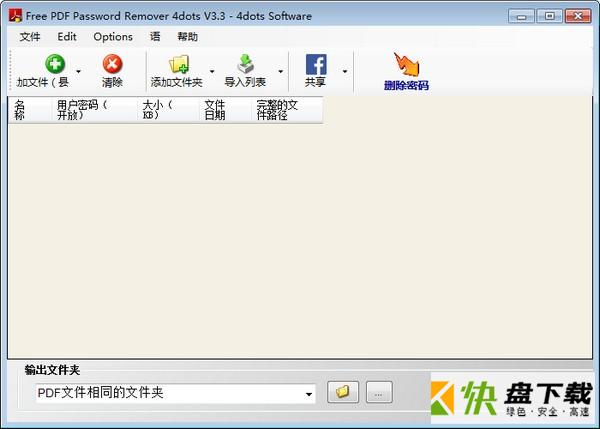600x429 pixels.
Task: Click the yellow folder browse button
Action: pos(343,392)
